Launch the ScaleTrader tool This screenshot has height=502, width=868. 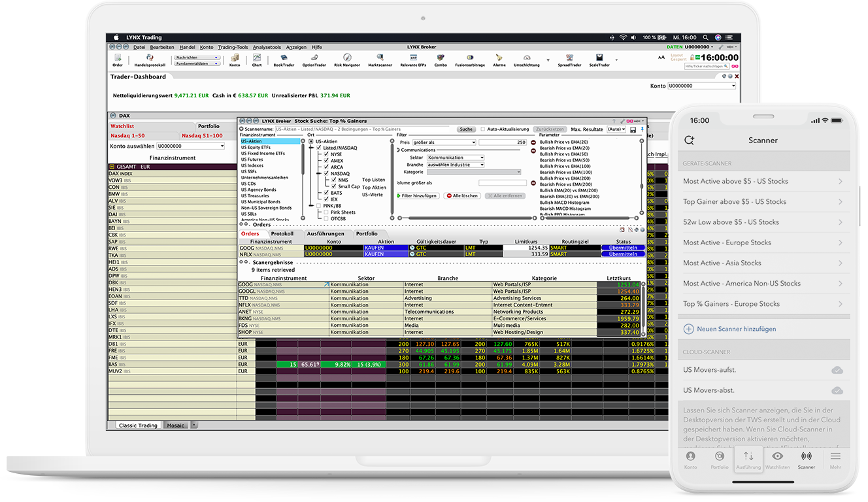599,60
